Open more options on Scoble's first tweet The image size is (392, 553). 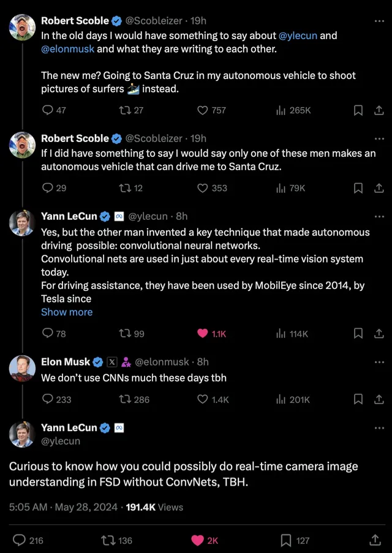coord(379,20)
